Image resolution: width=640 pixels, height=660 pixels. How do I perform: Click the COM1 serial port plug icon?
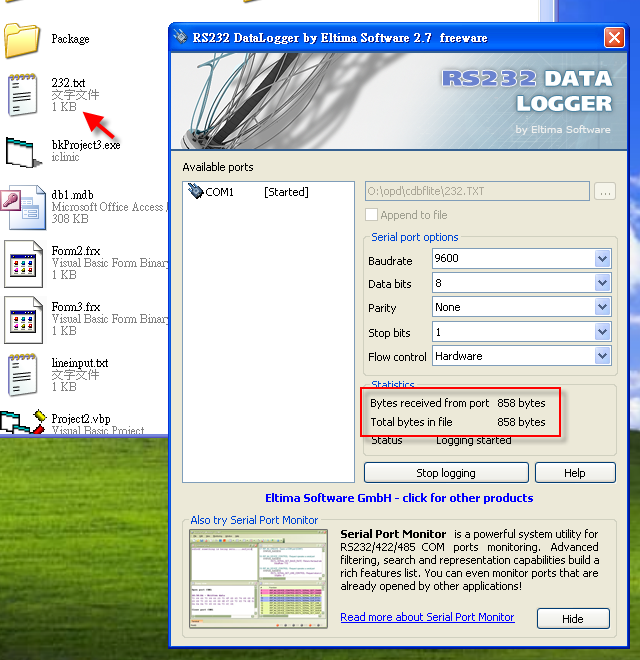point(195,191)
